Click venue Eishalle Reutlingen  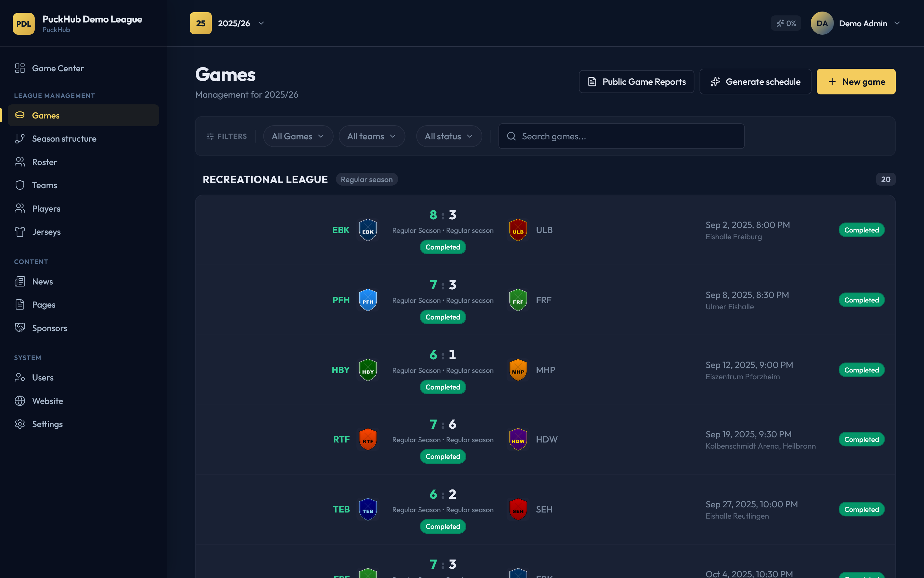737,516
